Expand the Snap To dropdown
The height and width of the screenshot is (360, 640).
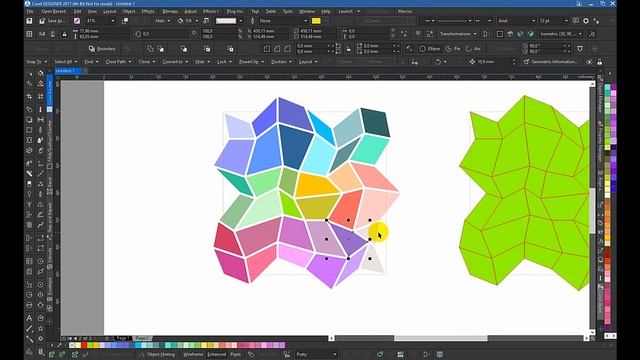(37, 62)
